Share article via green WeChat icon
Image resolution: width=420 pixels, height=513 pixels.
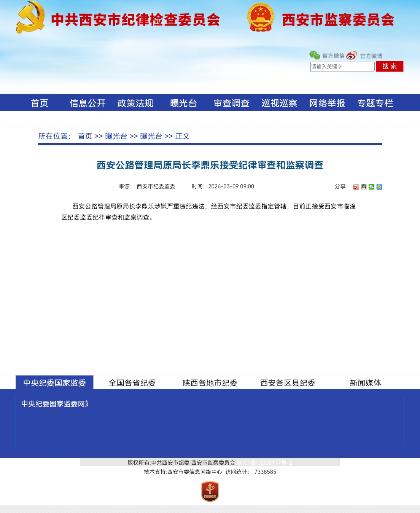[x=371, y=187]
